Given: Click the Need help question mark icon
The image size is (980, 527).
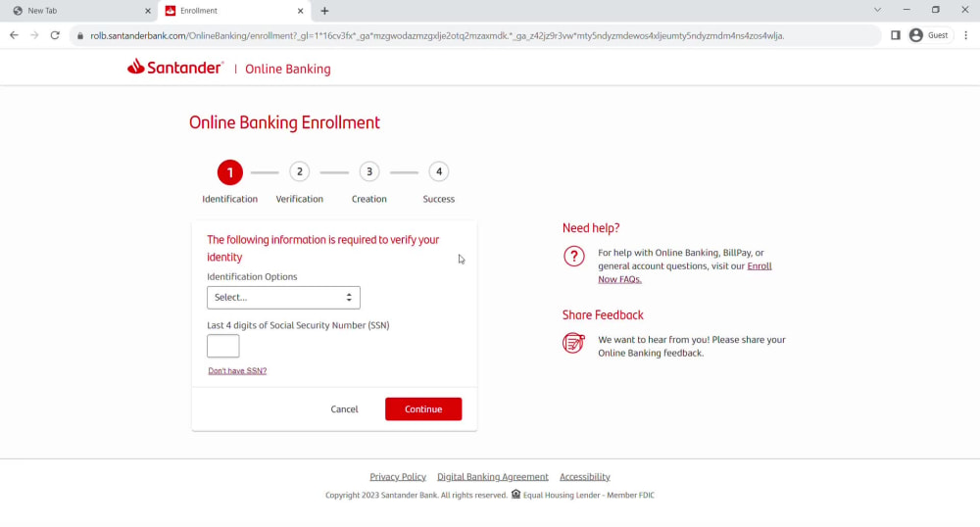Looking at the screenshot, I should 573,256.
